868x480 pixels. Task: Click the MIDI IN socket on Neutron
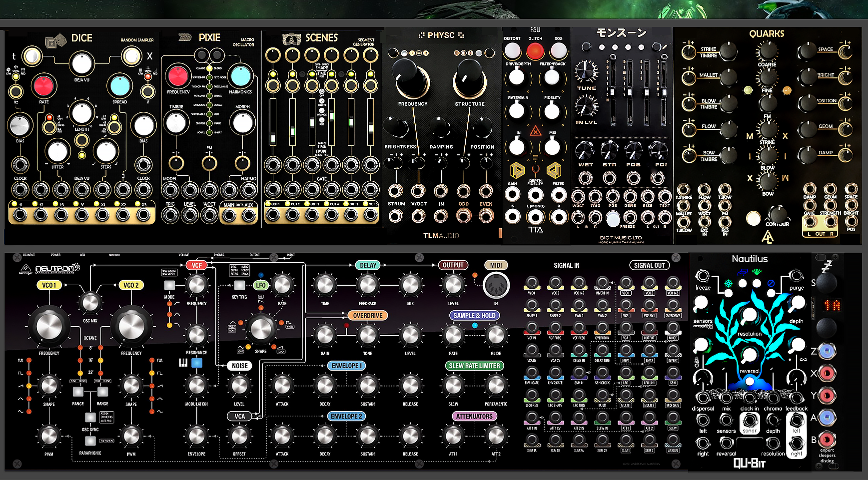[x=496, y=285]
